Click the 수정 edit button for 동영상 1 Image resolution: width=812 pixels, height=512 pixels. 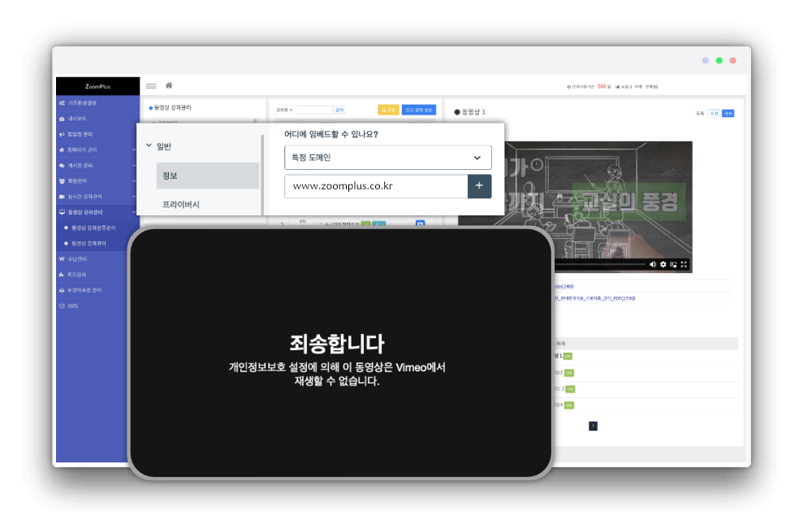tap(714, 114)
